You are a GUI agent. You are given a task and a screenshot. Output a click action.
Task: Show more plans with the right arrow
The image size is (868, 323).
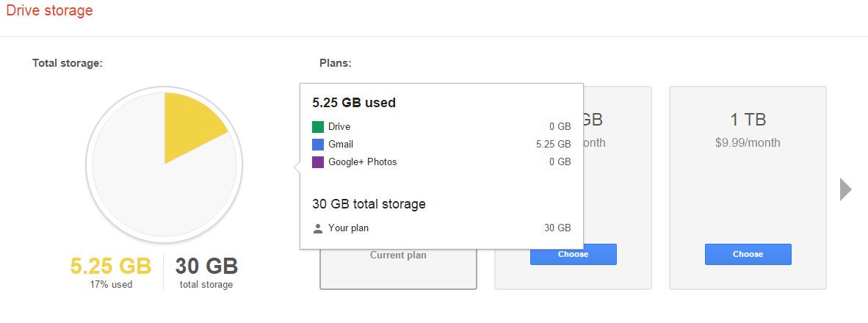(845, 189)
